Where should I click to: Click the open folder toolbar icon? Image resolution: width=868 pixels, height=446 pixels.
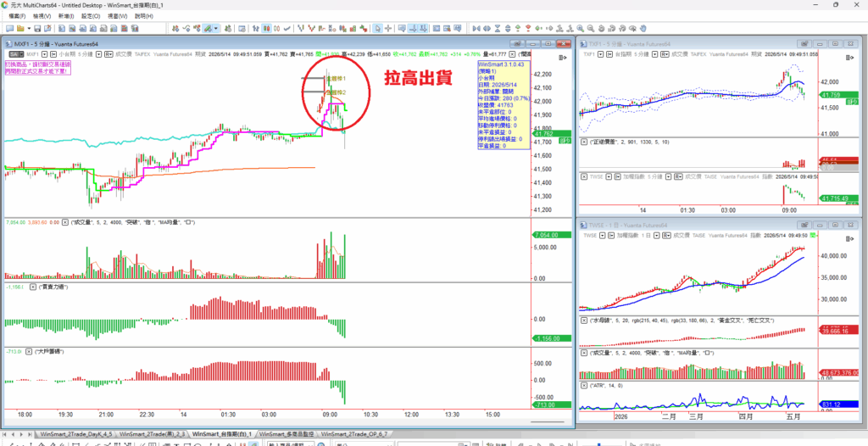(x=20, y=28)
